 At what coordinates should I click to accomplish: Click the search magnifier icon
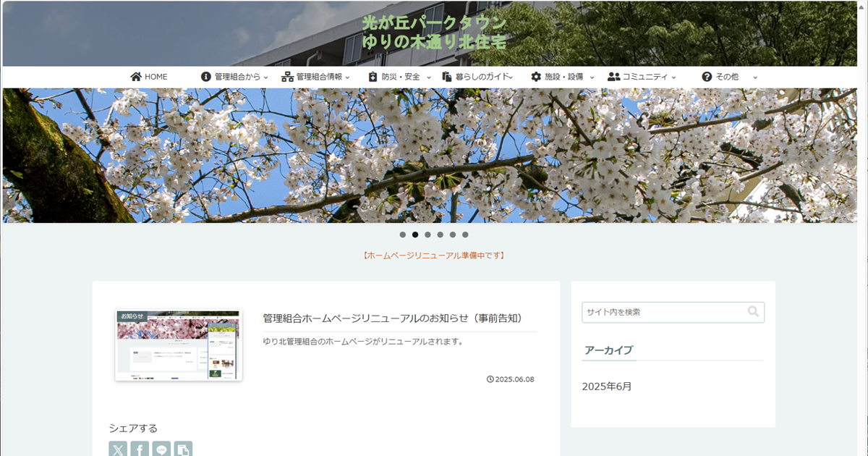point(753,312)
